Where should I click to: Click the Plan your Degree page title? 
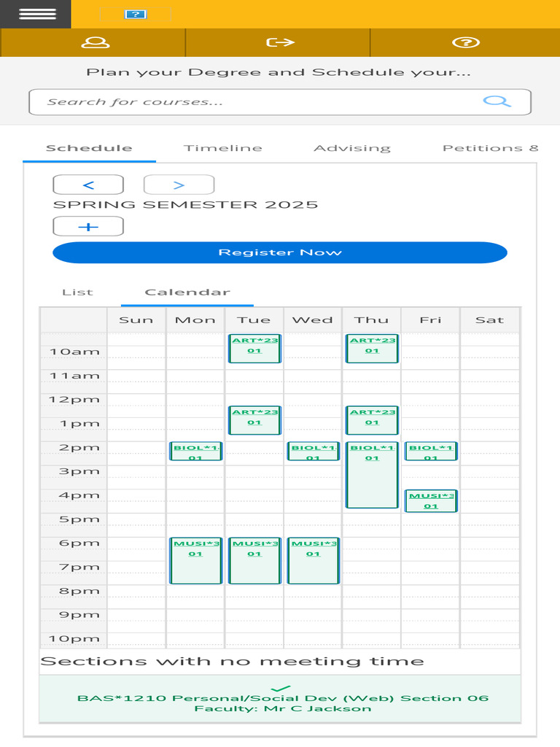coord(279,72)
